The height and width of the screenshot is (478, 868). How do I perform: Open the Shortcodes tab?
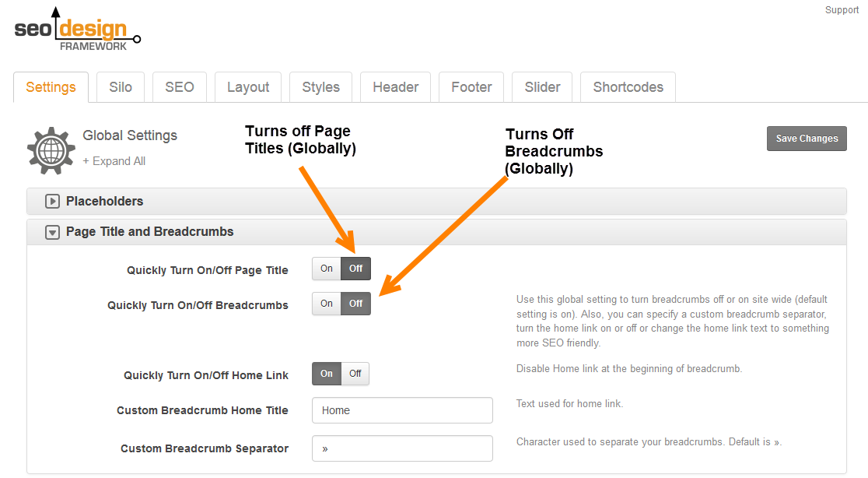pos(628,87)
